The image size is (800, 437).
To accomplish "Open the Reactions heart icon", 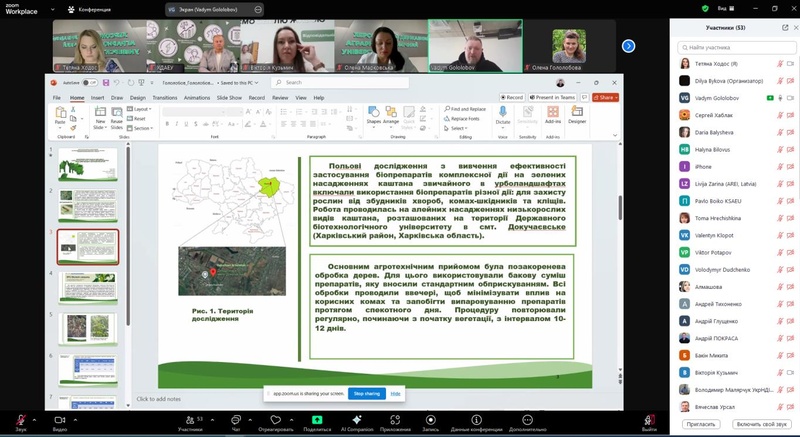I will tap(276, 418).
